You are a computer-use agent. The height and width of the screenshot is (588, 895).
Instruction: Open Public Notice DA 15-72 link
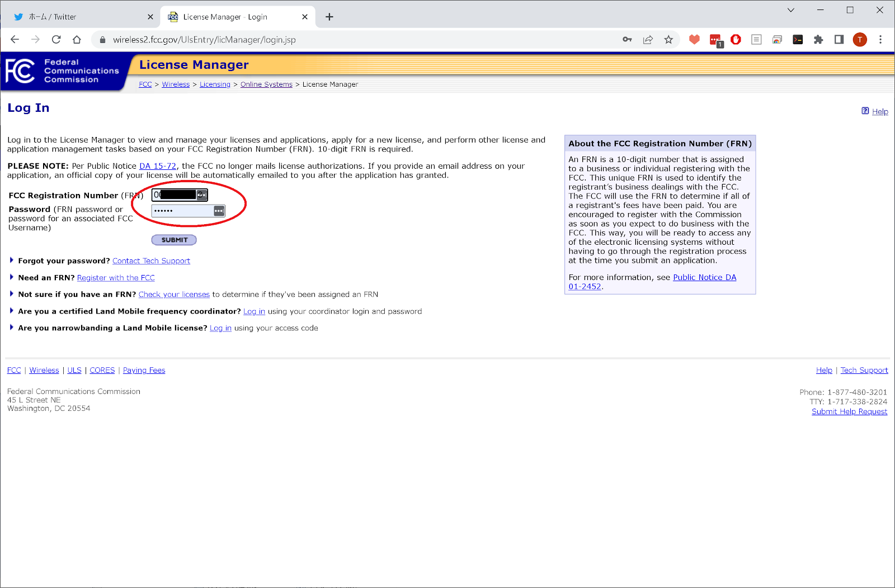pos(158,166)
